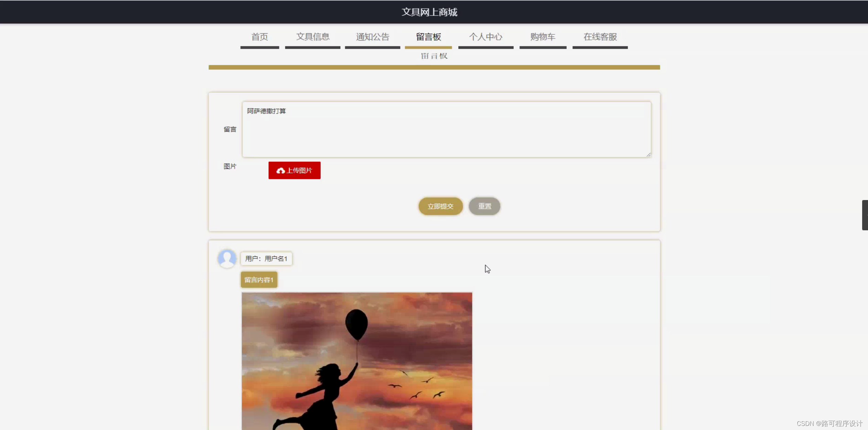Click inside the 留言 message textarea
Screen dimensions: 868x430
tap(446, 130)
